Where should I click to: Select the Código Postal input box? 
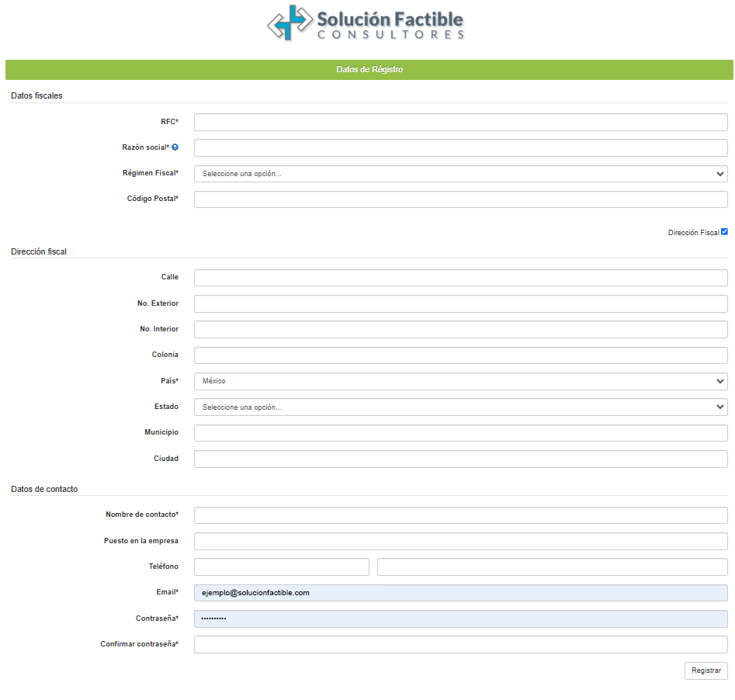460,199
